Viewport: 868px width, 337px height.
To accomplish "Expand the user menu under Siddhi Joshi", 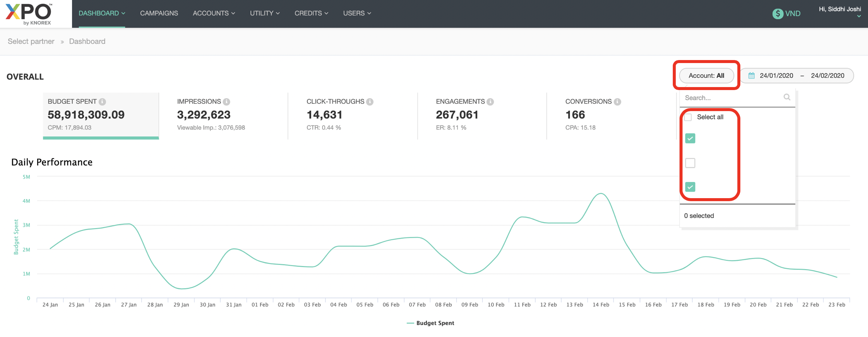I will pos(859,16).
